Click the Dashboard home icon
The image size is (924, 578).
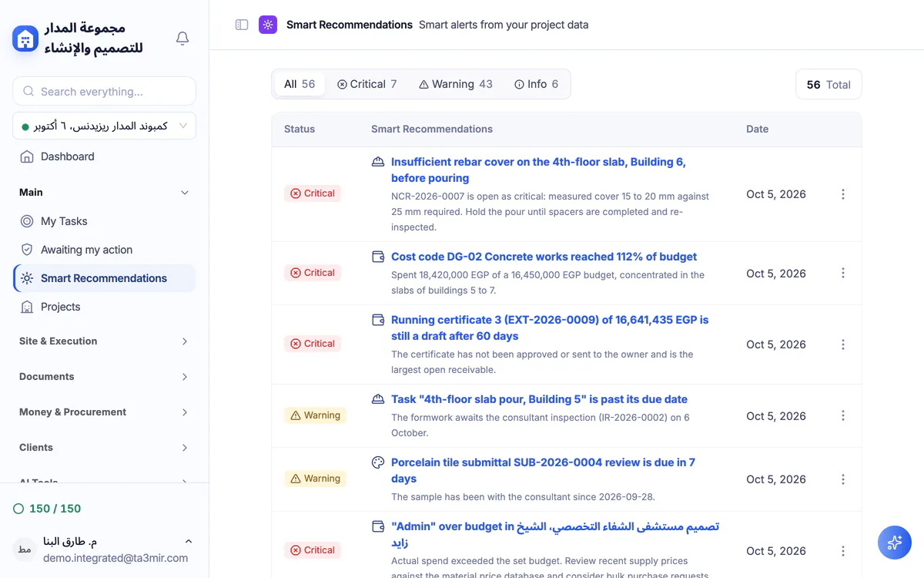[27, 156]
